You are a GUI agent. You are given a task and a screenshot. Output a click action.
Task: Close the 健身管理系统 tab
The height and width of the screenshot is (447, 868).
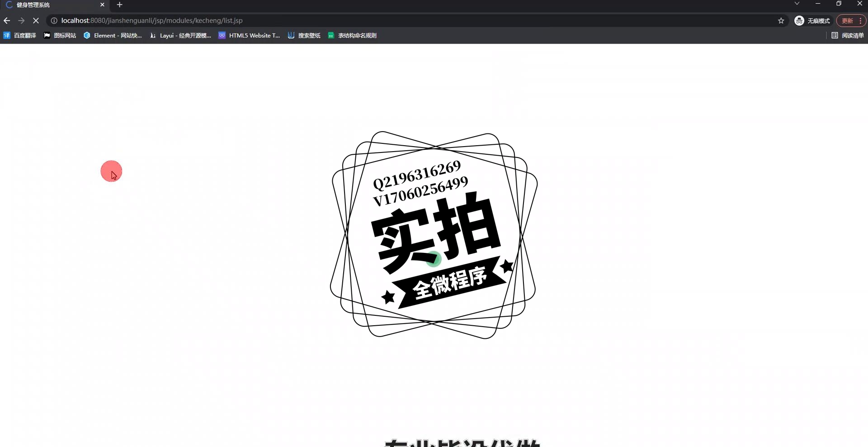(102, 5)
